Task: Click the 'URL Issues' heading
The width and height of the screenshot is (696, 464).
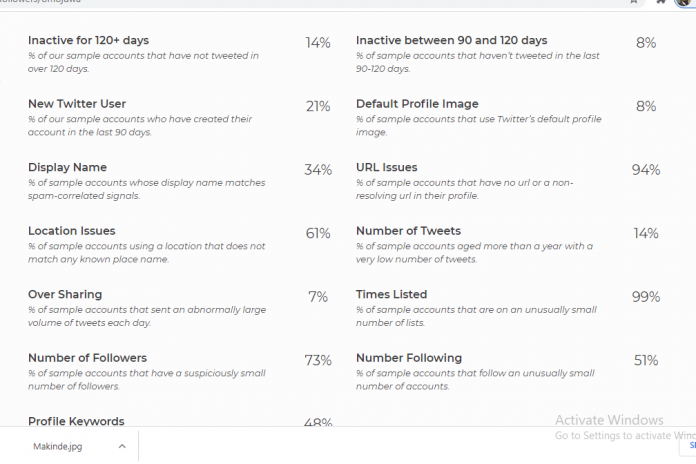Action: (x=386, y=167)
